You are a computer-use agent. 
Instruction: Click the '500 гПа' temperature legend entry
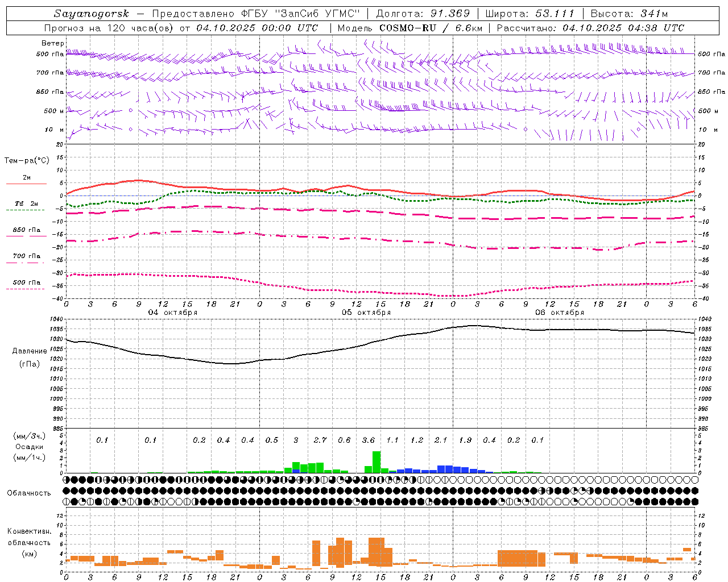pos(27,282)
